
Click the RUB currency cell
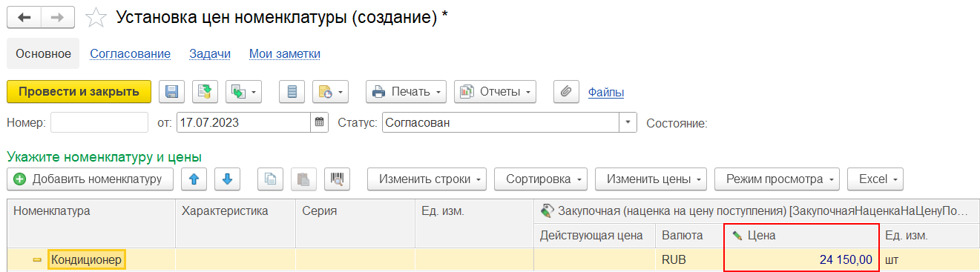(x=691, y=259)
